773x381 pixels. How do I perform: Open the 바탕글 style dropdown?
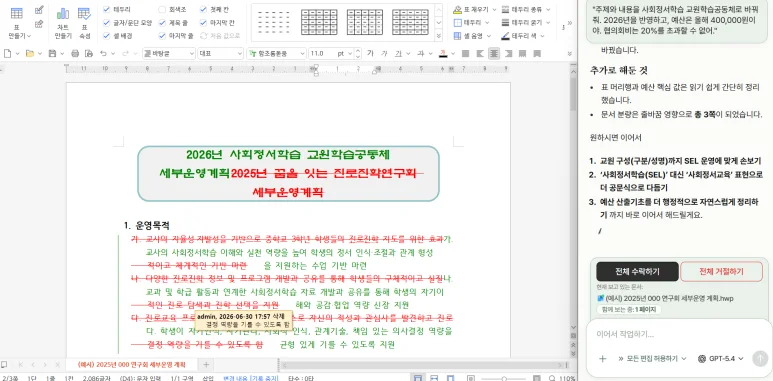(x=169, y=53)
